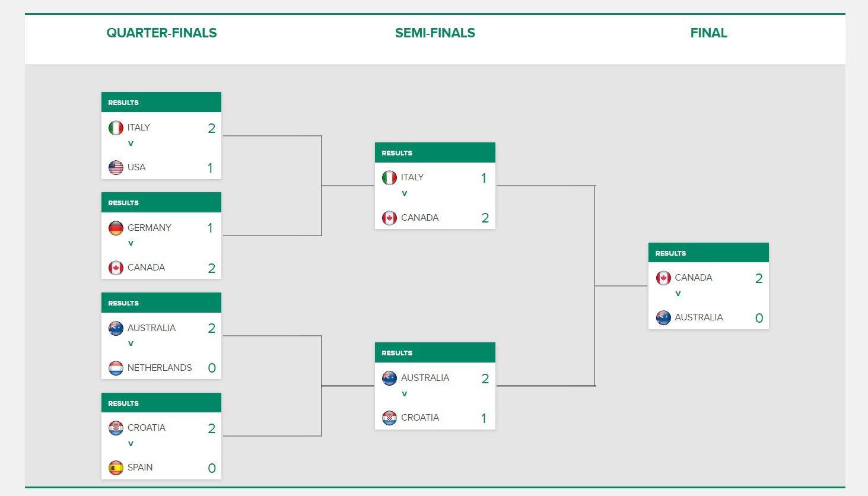Click CANADA team name in semi-finals
The height and width of the screenshot is (496, 868).
click(419, 218)
